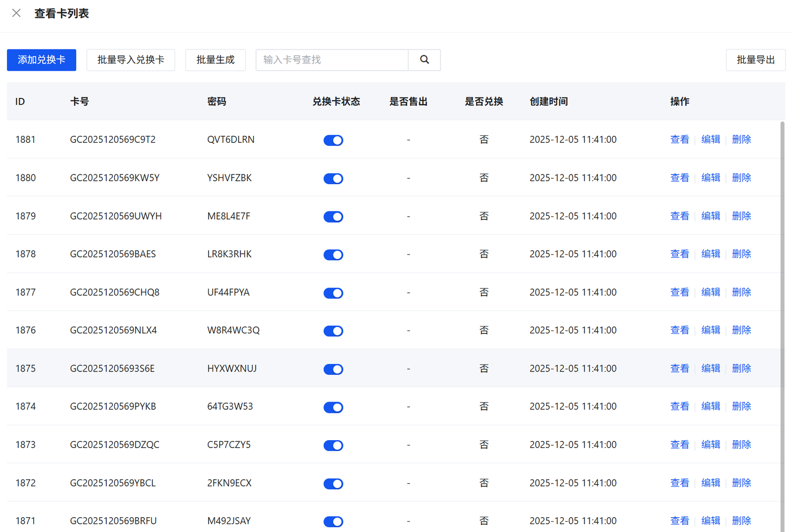Click 编辑 for card 1874
The height and width of the screenshot is (532, 791).
710,407
